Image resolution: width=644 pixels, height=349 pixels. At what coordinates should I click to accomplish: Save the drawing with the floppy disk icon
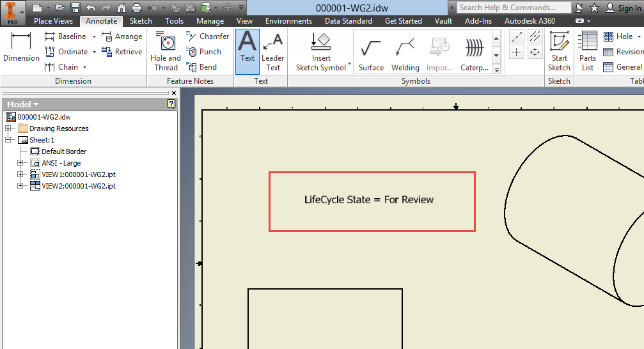[x=75, y=8]
